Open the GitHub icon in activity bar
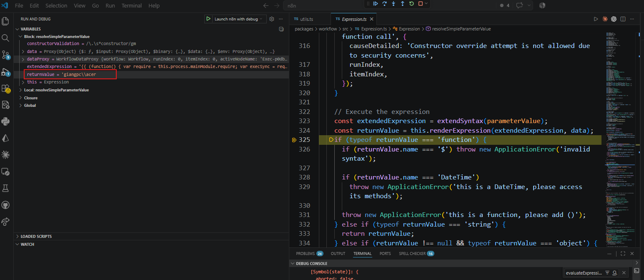The height and width of the screenshot is (280, 644). point(5,205)
